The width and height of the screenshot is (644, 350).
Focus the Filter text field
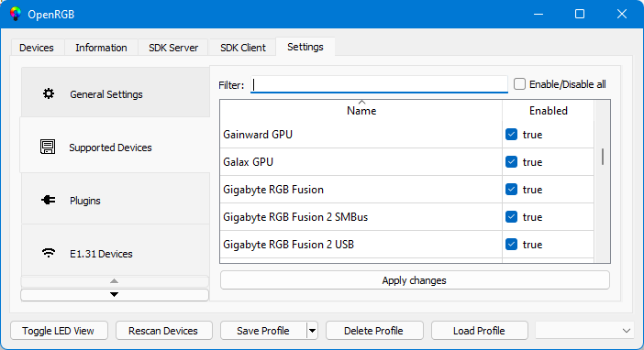pyautogui.click(x=379, y=84)
